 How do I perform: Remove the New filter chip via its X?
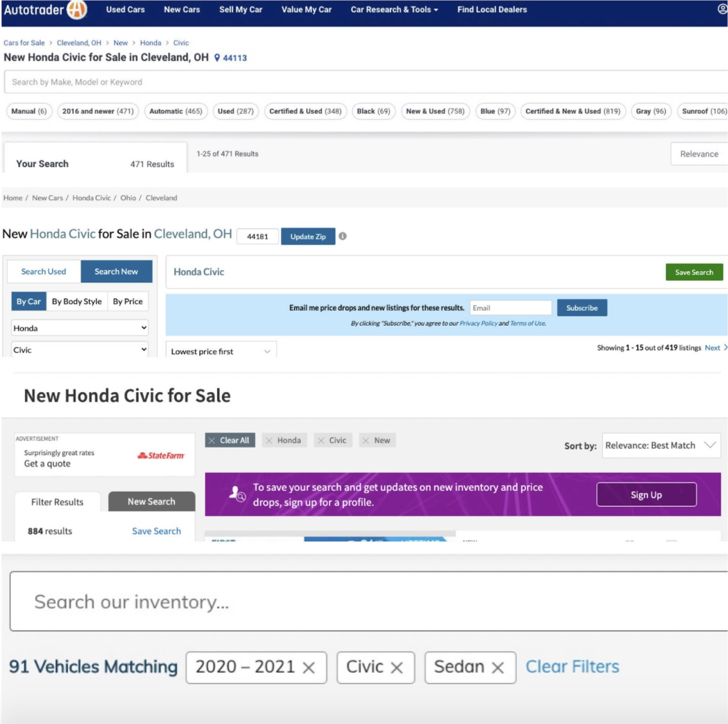[x=366, y=441]
